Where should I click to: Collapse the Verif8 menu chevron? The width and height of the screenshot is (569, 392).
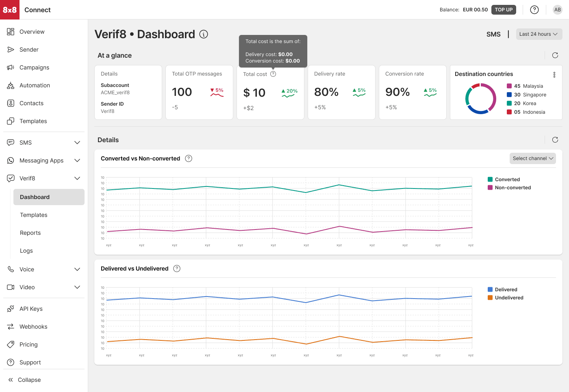[77, 178]
